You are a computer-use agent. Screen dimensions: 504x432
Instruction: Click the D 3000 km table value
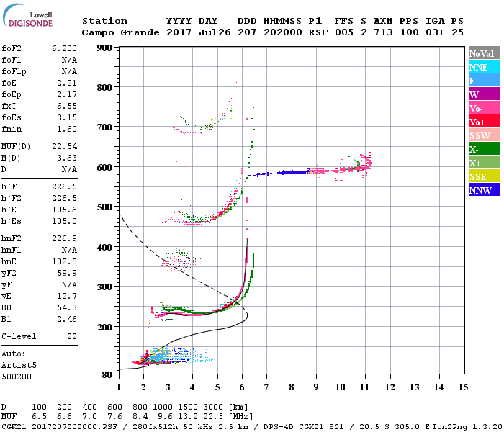213,407
